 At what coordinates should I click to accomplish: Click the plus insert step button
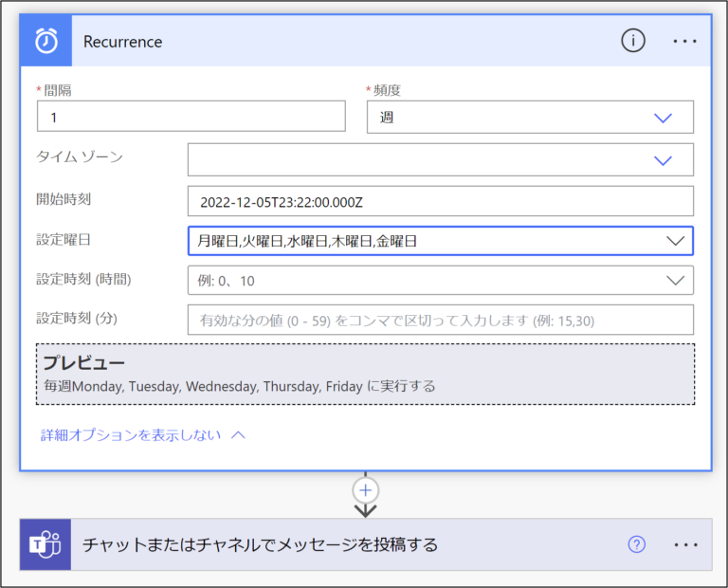pos(365,490)
